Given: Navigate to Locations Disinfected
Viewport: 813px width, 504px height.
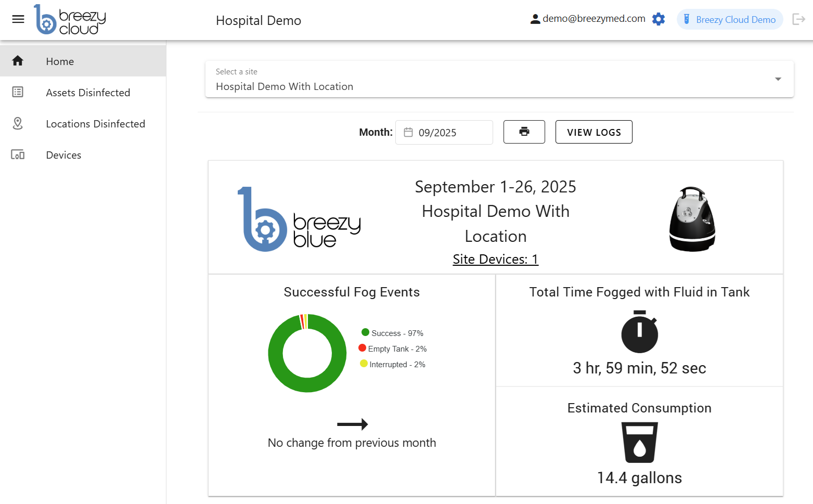Looking at the screenshot, I should click(x=95, y=124).
